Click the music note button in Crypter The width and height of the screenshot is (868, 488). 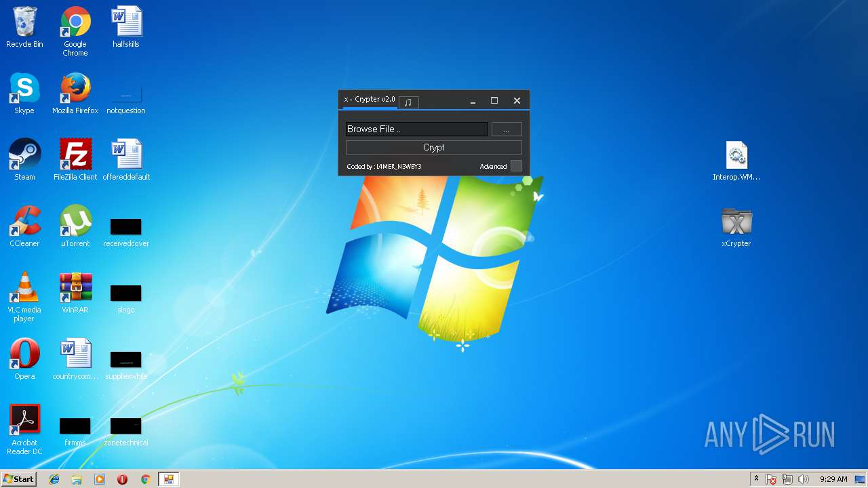tap(408, 102)
